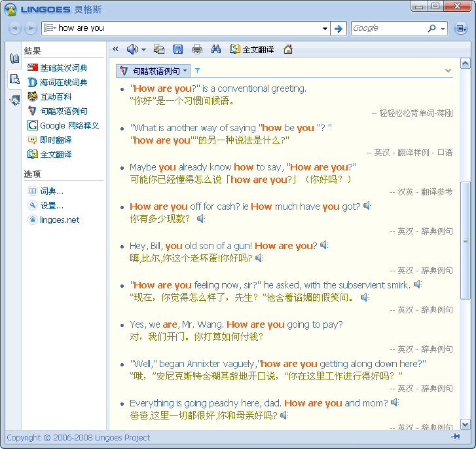Play audio for 'How are you off for cash' sentence

click(x=367, y=206)
